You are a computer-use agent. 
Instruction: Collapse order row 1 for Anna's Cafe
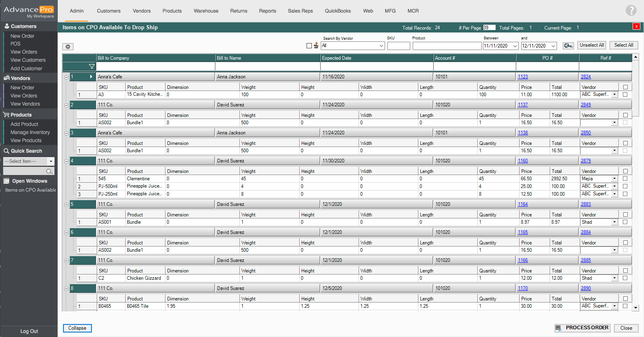coord(66,77)
